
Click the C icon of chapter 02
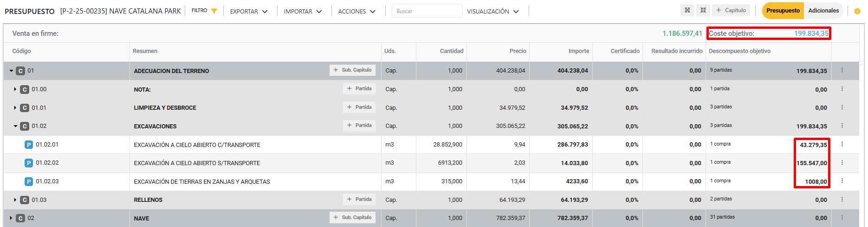click(x=20, y=218)
